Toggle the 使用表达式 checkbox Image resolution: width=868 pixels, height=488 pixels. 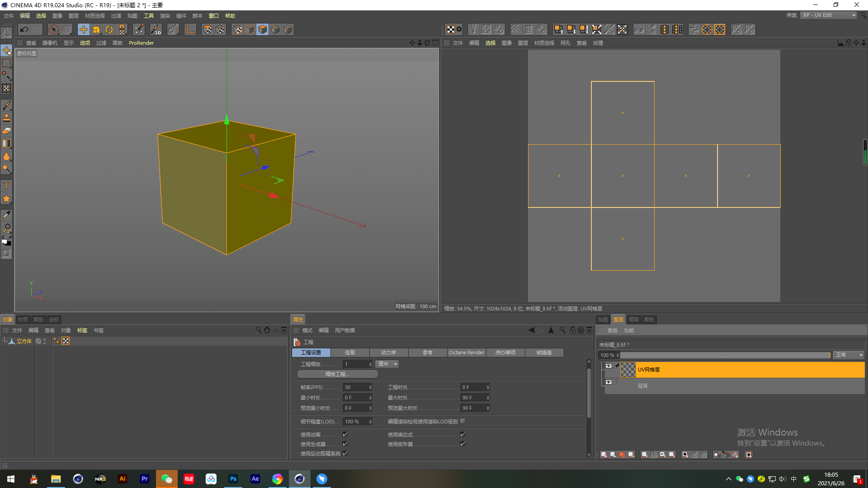(x=462, y=434)
